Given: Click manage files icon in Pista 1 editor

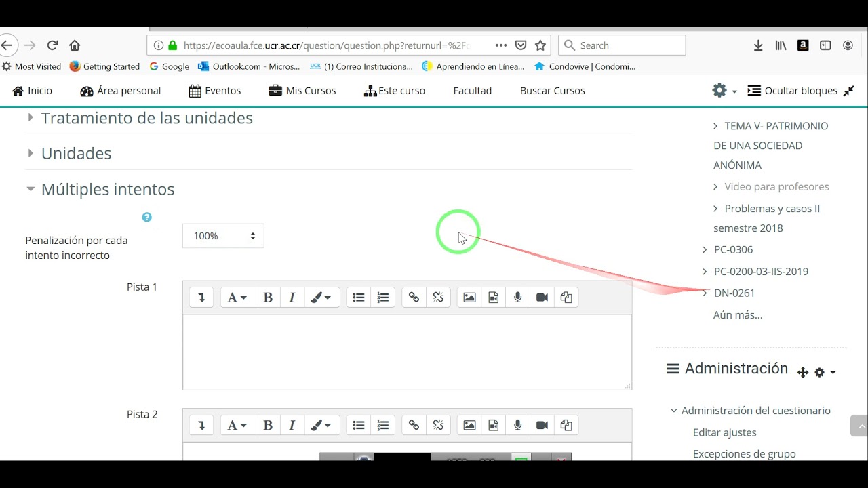Looking at the screenshot, I should tap(566, 298).
